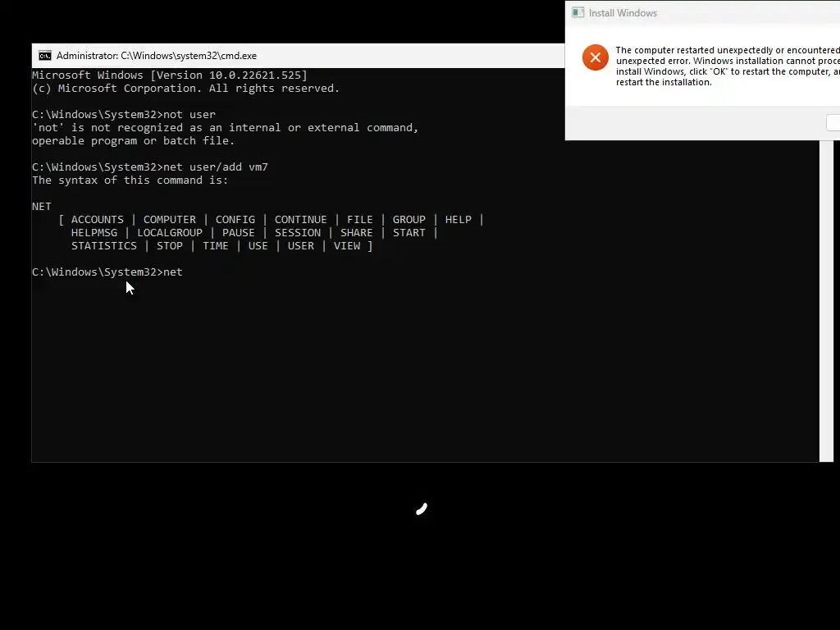
Task: Click the STOP keyword in NET syntax
Action: click(x=170, y=246)
